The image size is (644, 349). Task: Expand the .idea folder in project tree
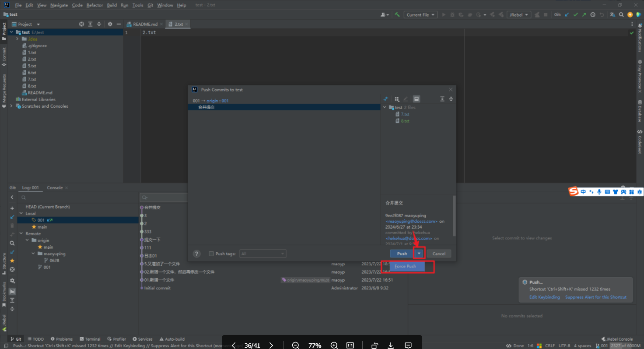click(17, 39)
